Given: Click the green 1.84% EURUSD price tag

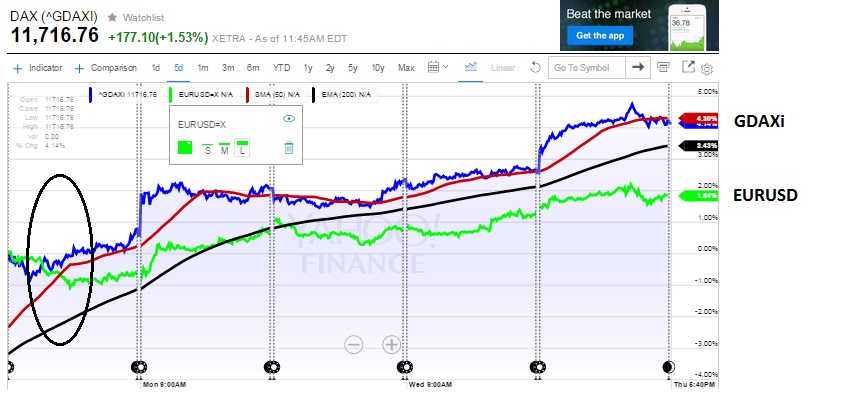Looking at the screenshot, I should click(x=699, y=196).
